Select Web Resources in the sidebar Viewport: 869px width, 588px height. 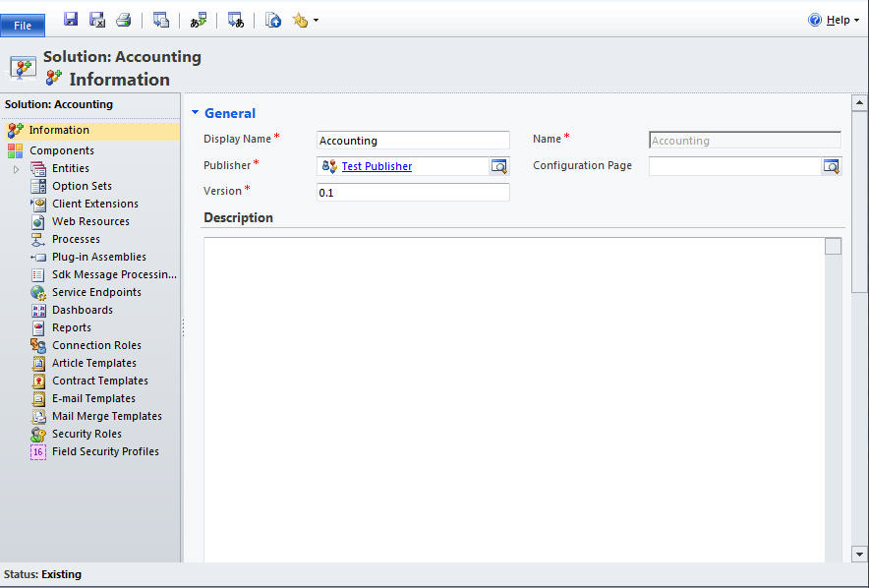tap(90, 221)
